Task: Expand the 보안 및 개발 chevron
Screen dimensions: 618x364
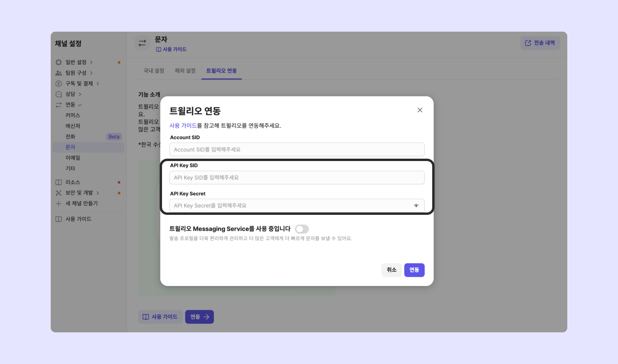Action: [x=98, y=193]
